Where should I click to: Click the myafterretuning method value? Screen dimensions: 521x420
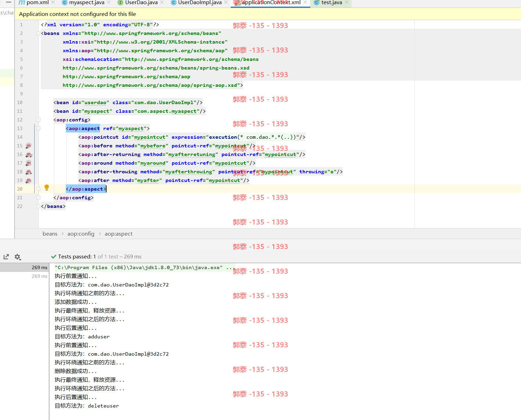coord(192,155)
